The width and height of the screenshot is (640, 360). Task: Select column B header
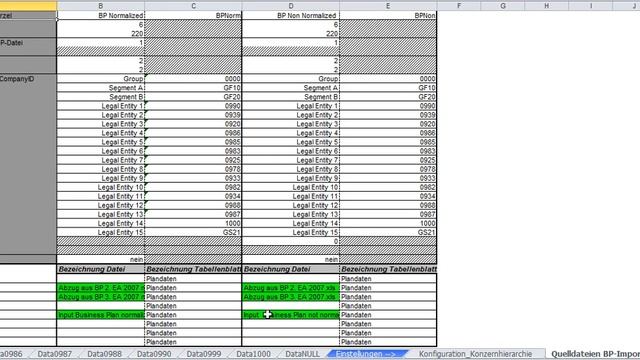101,6
